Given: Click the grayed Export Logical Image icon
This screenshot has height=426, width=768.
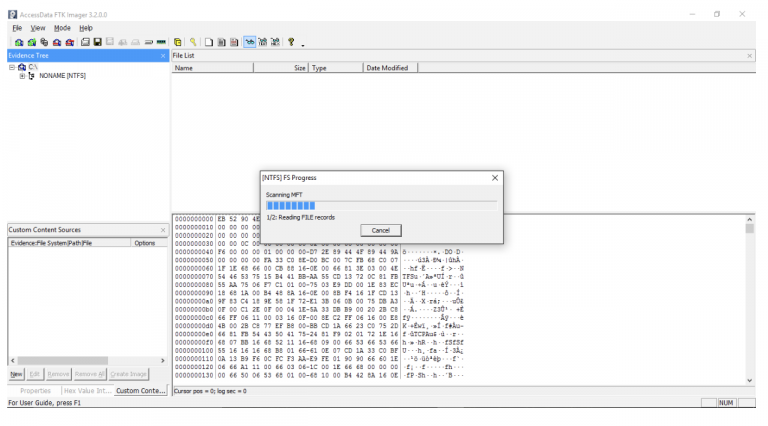Looking at the screenshot, I should coord(110,42).
